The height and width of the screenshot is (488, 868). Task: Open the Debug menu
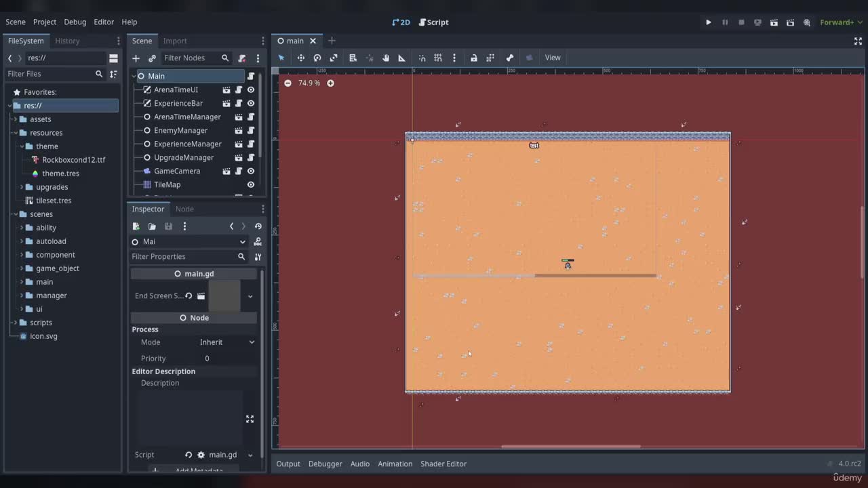[75, 22]
